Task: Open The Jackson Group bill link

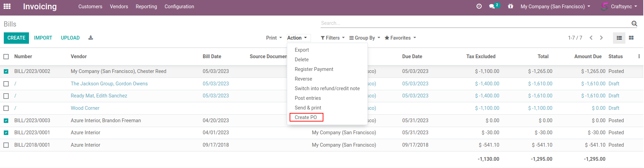Action: tap(109, 84)
